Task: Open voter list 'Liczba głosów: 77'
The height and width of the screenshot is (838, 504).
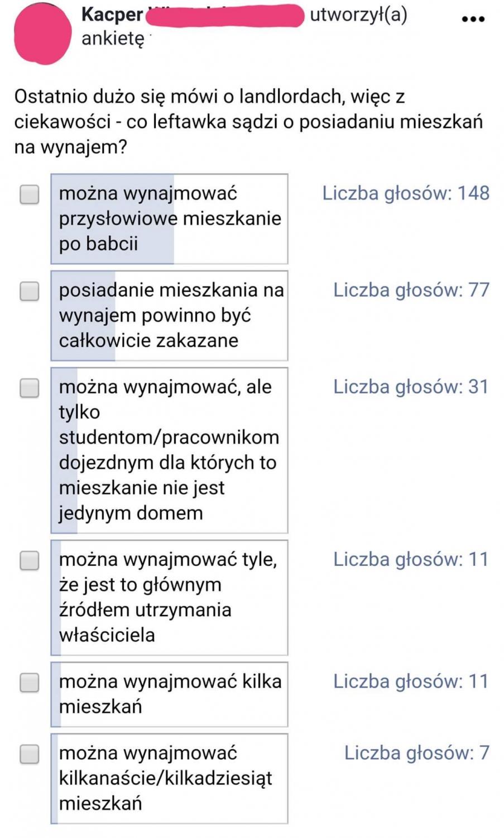Action: tap(411, 291)
